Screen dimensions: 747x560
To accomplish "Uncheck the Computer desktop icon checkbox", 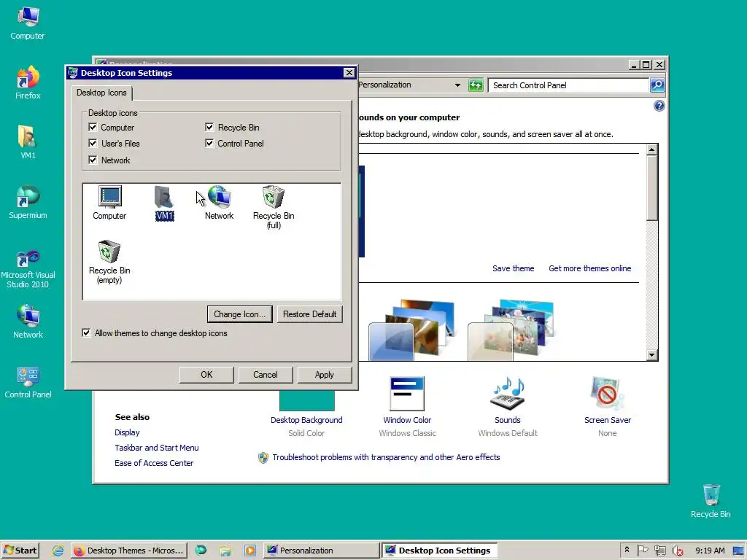I will 93,127.
